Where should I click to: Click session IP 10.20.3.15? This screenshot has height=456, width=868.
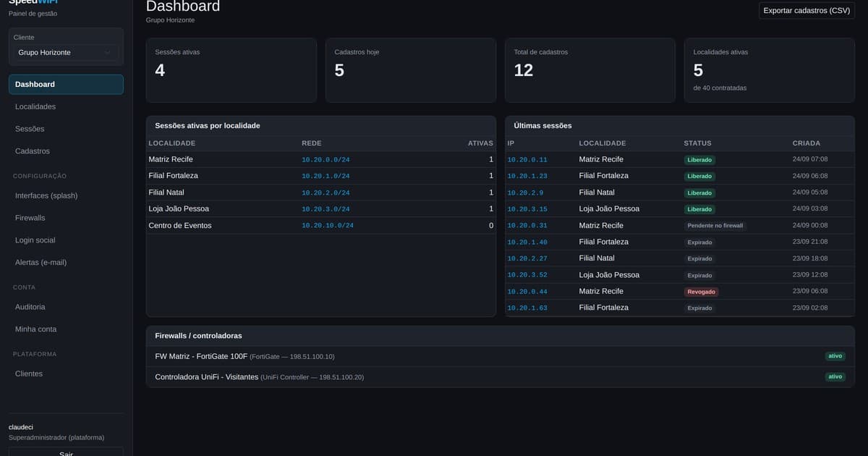[527, 209]
